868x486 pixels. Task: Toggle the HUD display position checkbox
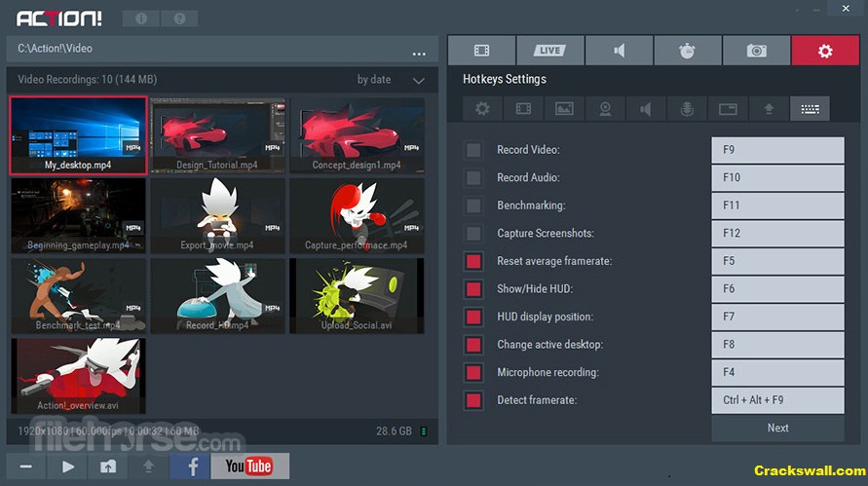[x=473, y=317]
